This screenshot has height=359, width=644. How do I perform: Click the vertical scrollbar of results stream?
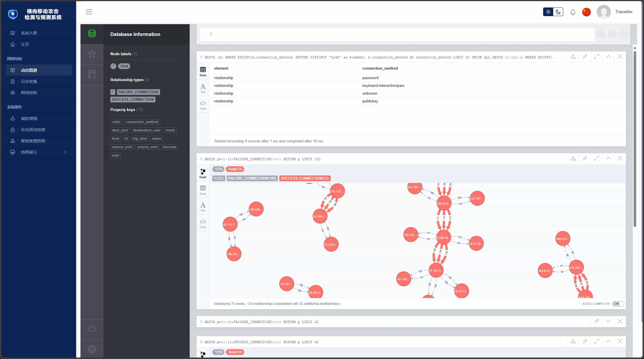point(635,139)
